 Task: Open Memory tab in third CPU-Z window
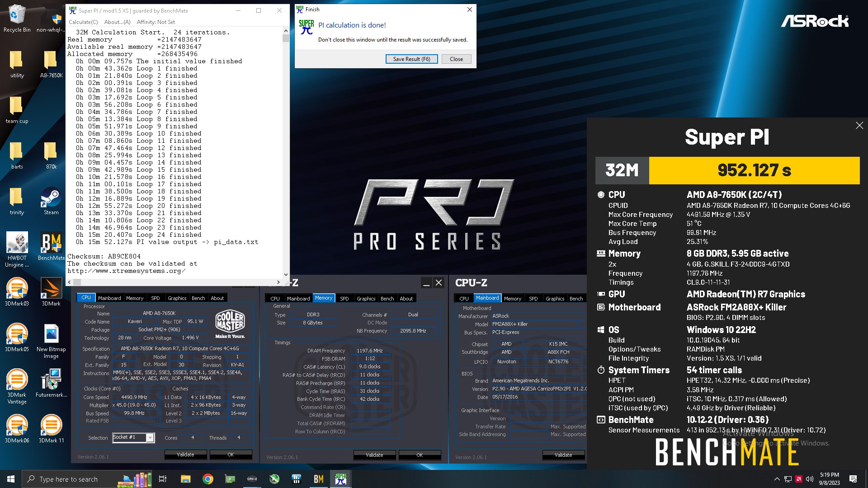tap(513, 299)
